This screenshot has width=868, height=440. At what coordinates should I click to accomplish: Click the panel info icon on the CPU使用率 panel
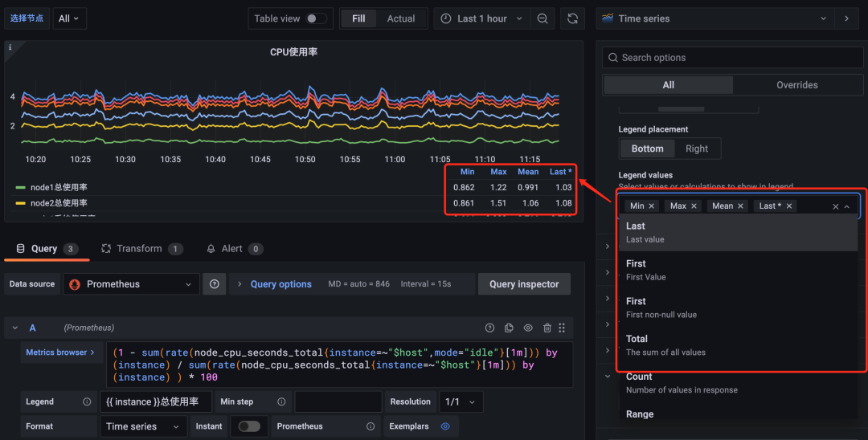click(x=10, y=47)
